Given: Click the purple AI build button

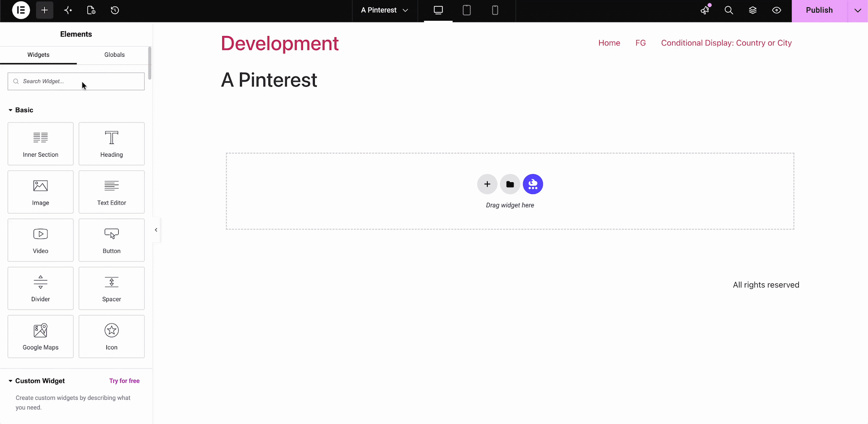Looking at the screenshot, I should (x=533, y=184).
